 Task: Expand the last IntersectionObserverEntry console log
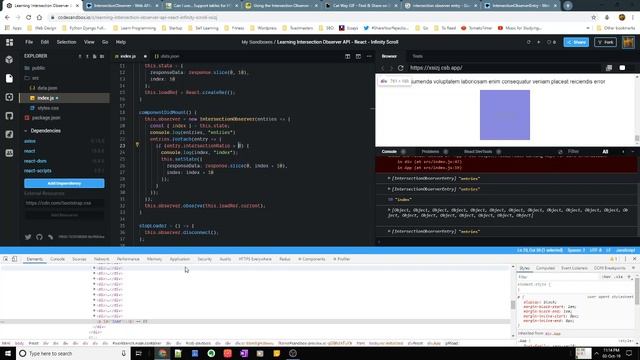[x=389, y=231]
